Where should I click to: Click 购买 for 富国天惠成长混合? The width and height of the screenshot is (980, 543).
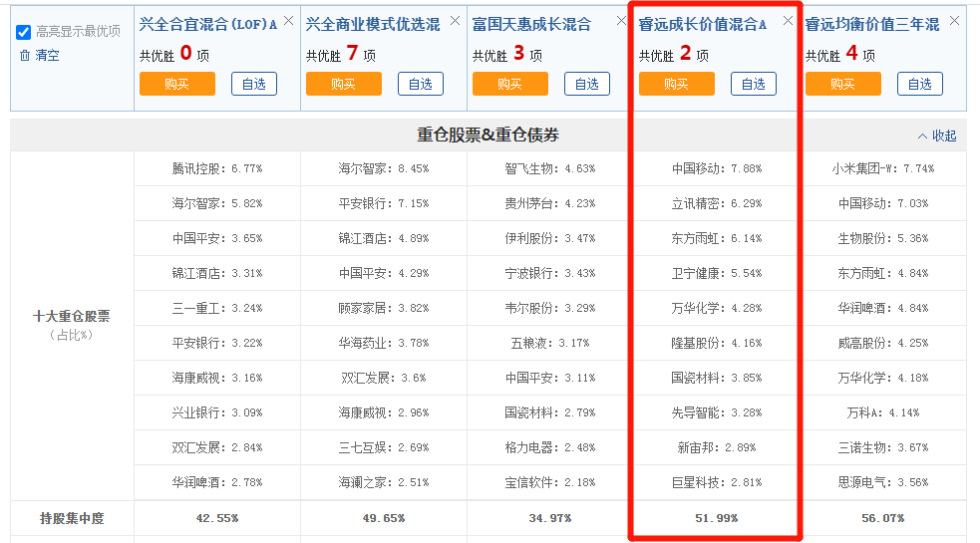[510, 84]
